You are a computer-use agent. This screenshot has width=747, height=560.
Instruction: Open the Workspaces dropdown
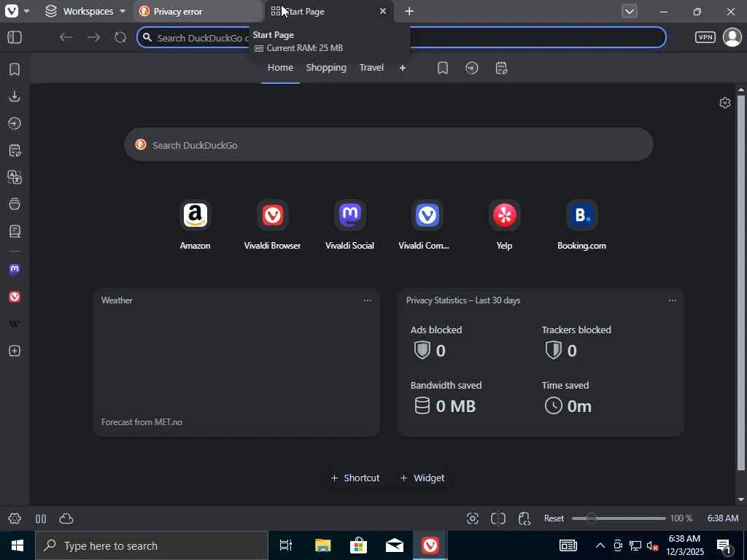coord(85,11)
